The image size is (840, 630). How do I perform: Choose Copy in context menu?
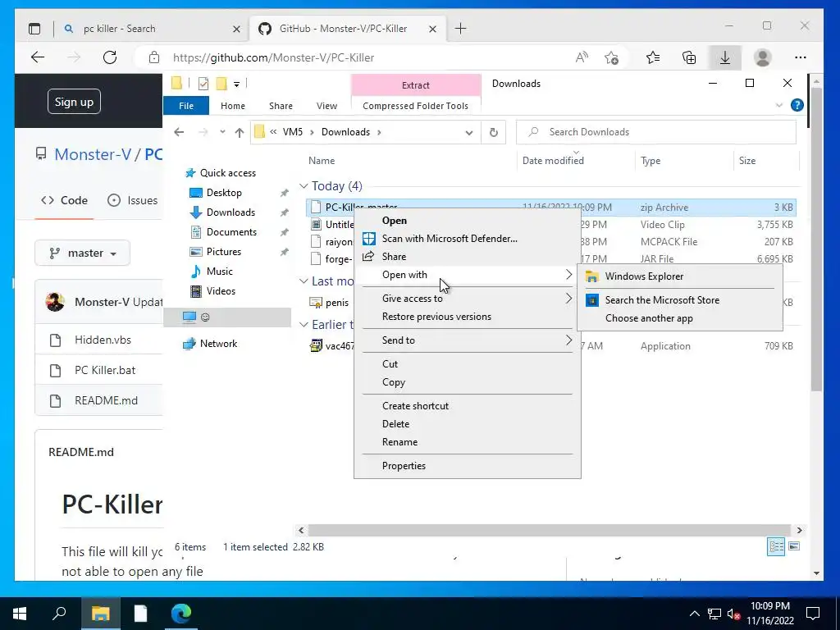coord(467,382)
